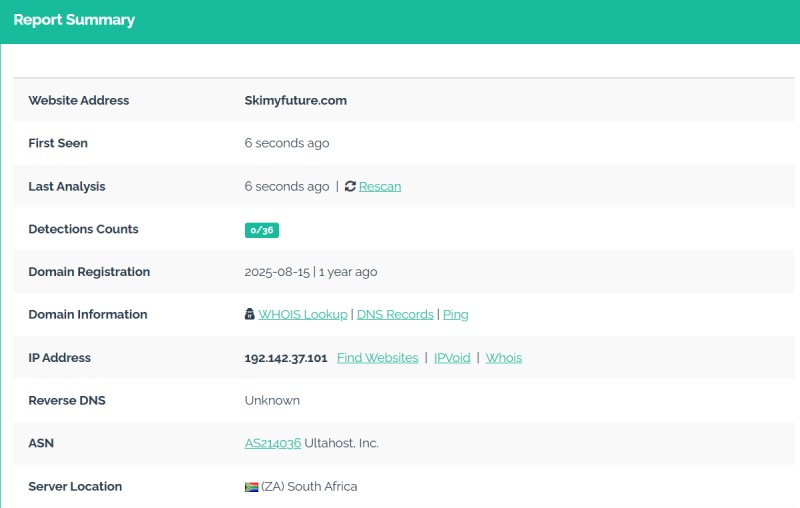
Task: Select the Skimyfuture.com website address
Action: pyautogui.click(x=295, y=100)
